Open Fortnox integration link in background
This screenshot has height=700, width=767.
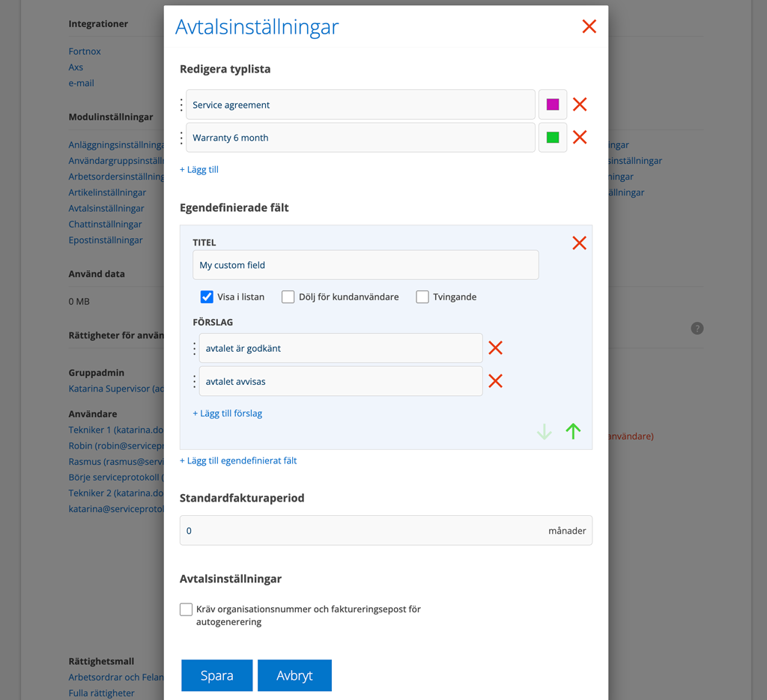[x=85, y=52]
